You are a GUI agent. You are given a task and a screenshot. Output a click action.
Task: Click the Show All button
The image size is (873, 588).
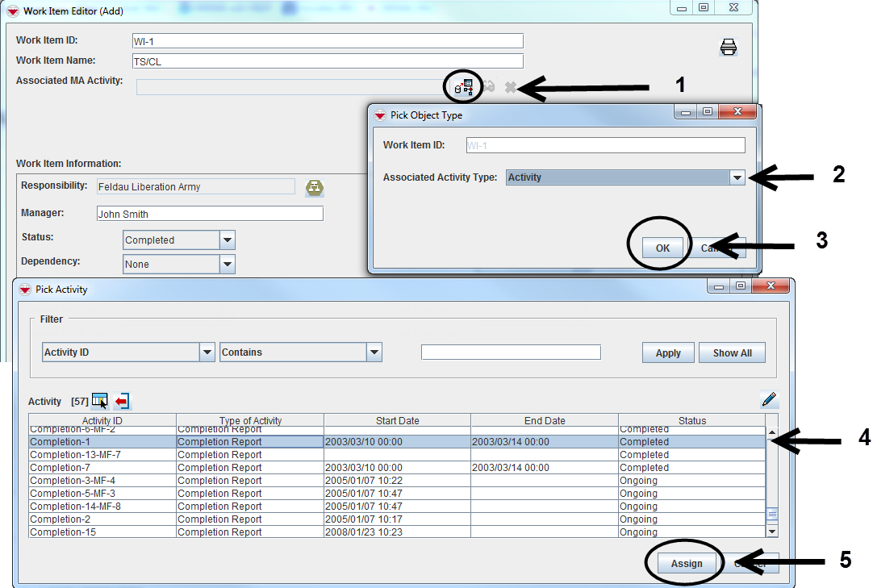(732, 353)
